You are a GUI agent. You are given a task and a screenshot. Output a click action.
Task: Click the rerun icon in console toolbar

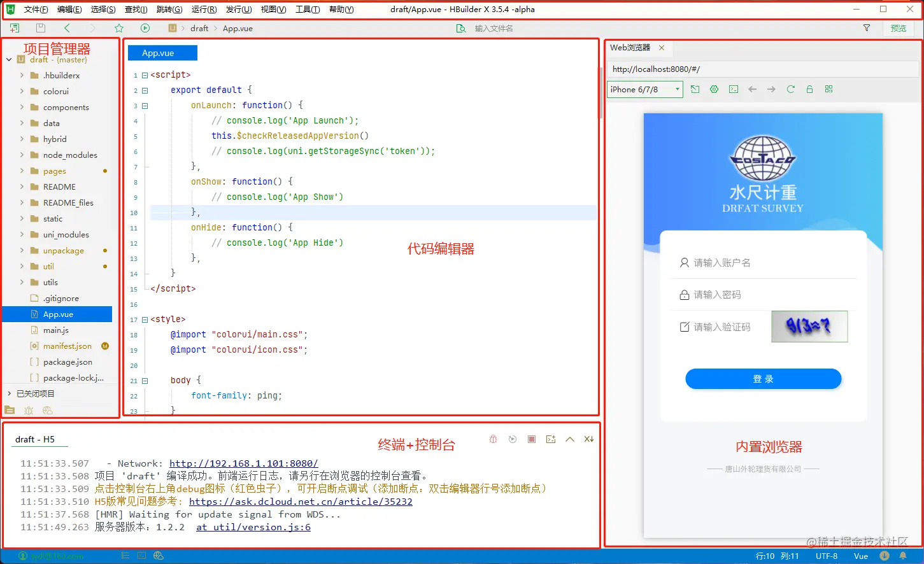click(513, 439)
